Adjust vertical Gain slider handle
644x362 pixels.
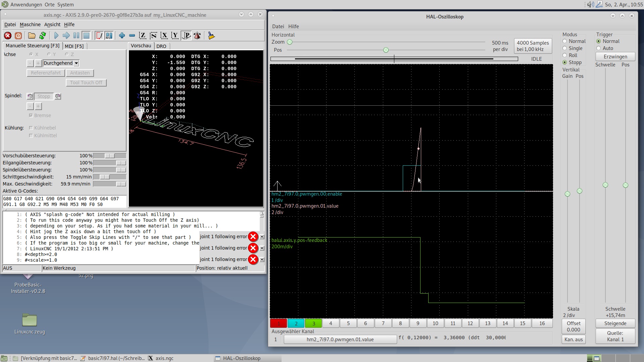coord(567,194)
